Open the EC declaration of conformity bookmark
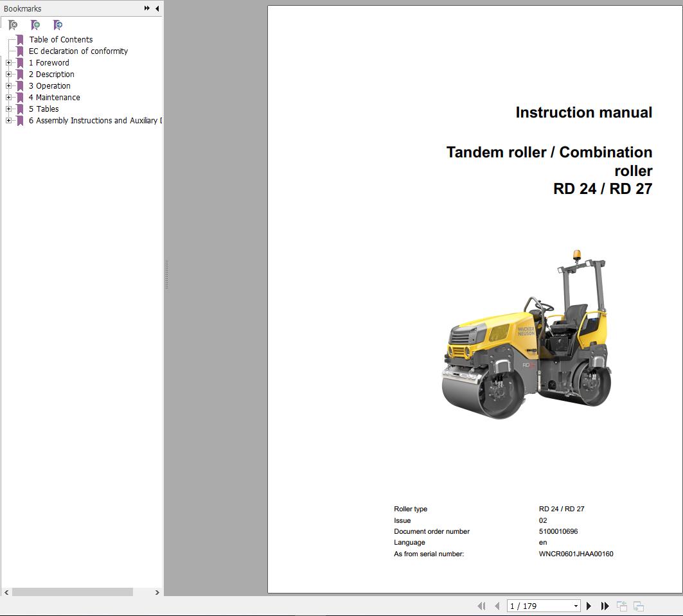The image size is (683, 616). (x=78, y=51)
